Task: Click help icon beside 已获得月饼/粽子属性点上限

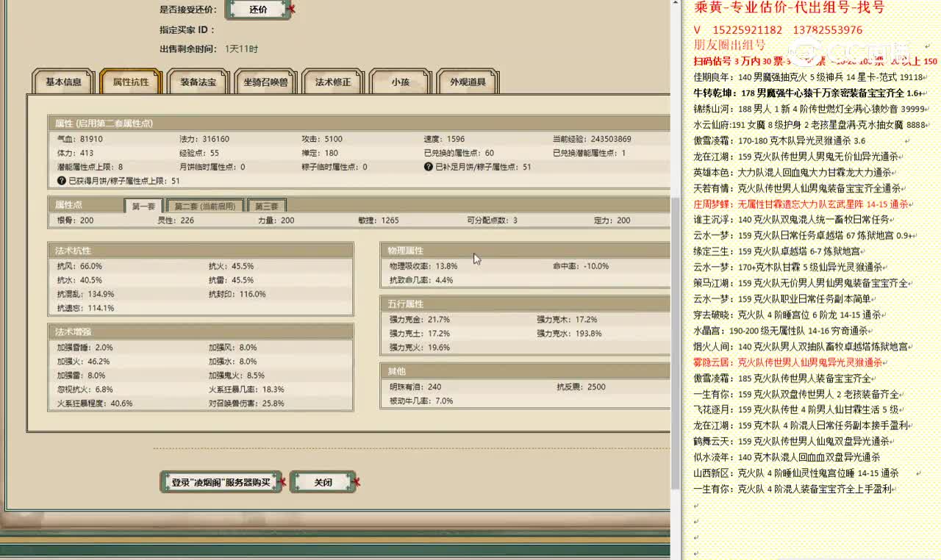Action: pyautogui.click(x=62, y=181)
